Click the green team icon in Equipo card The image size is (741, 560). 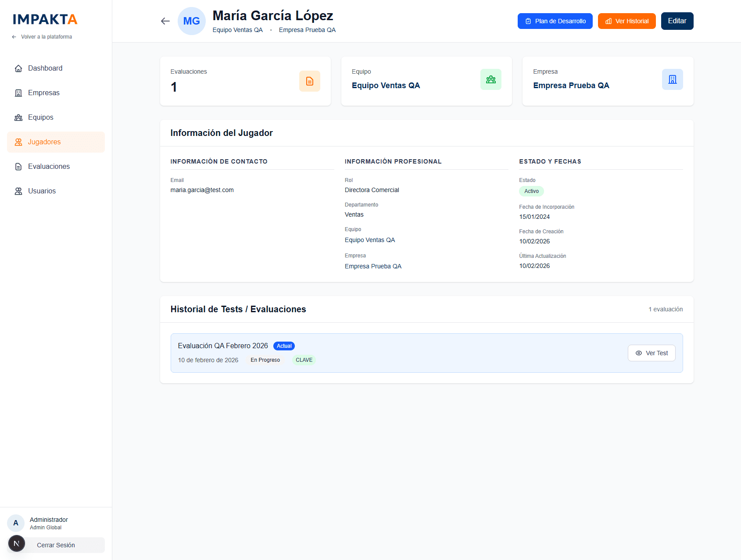[490, 79]
